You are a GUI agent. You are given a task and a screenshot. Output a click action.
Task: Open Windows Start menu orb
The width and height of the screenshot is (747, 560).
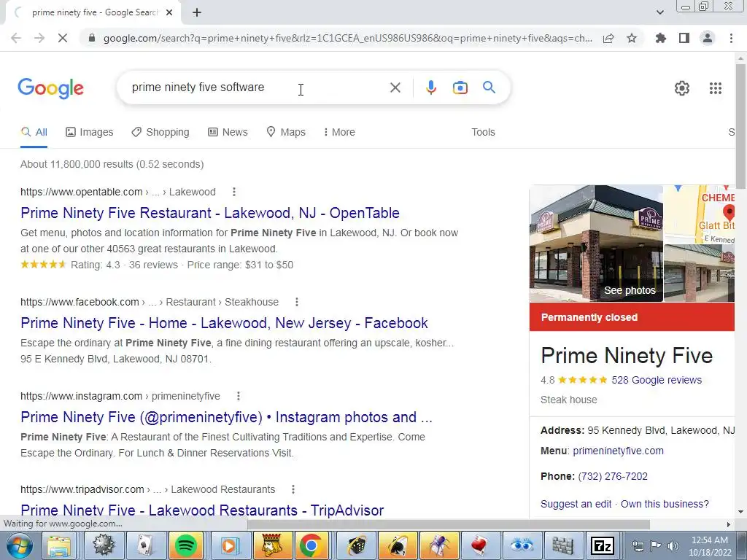pos(19,545)
